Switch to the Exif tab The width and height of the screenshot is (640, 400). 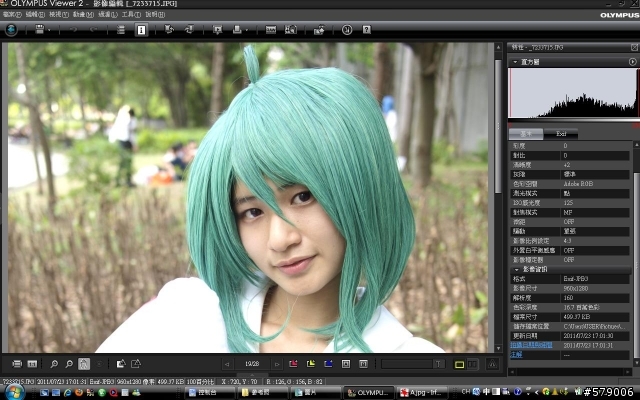(x=561, y=134)
